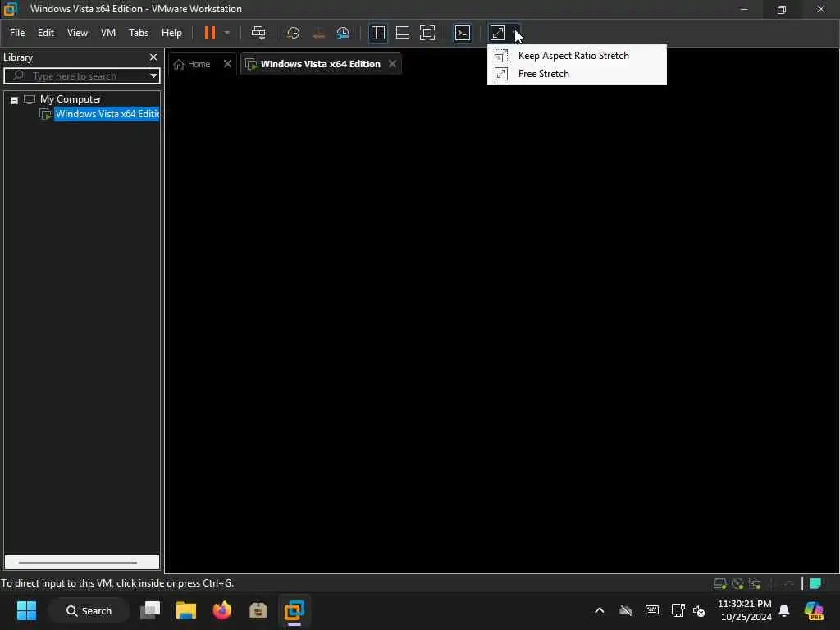
Task: Take a snapshot with the clock icon
Action: pyautogui.click(x=293, y=33)
